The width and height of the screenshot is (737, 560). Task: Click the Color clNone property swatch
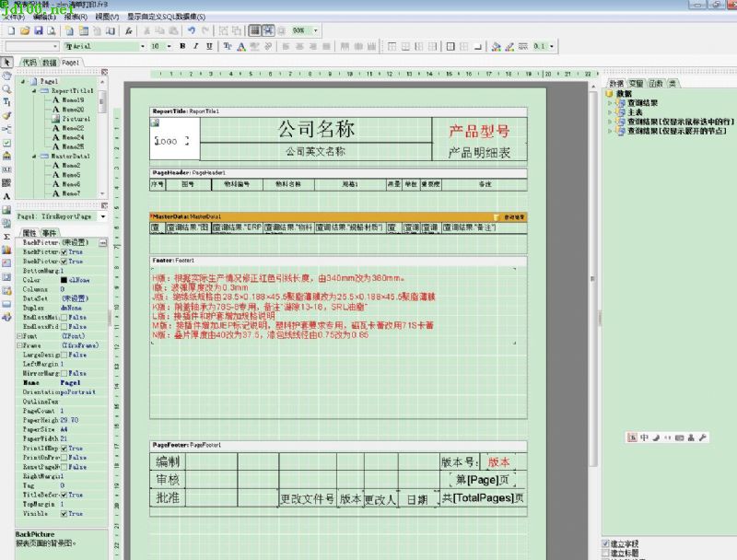[x=64, y=280]
